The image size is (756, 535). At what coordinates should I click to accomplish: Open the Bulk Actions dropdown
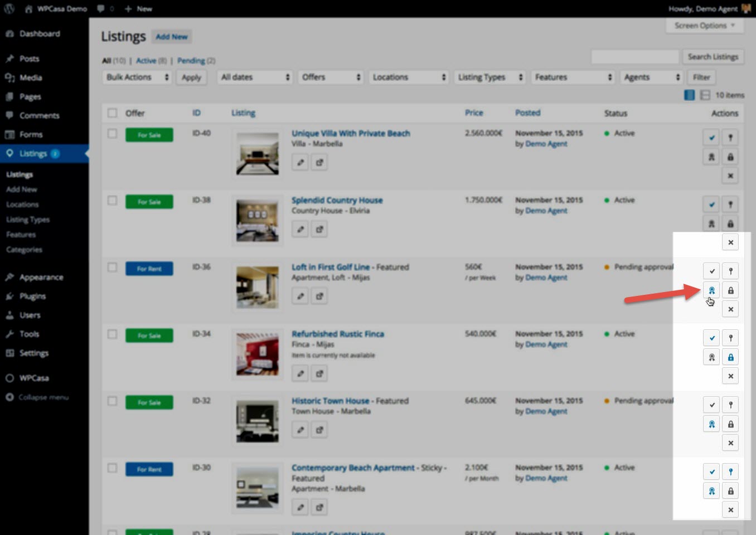coord(137,77)
